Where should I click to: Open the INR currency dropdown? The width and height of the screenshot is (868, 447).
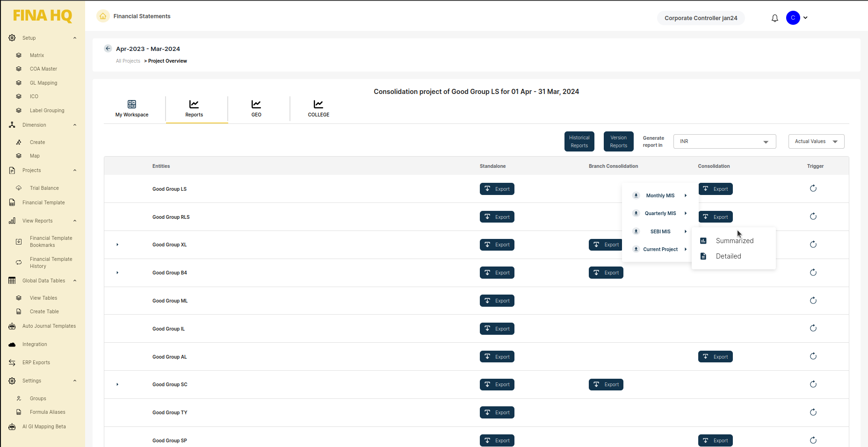[724, 142]
